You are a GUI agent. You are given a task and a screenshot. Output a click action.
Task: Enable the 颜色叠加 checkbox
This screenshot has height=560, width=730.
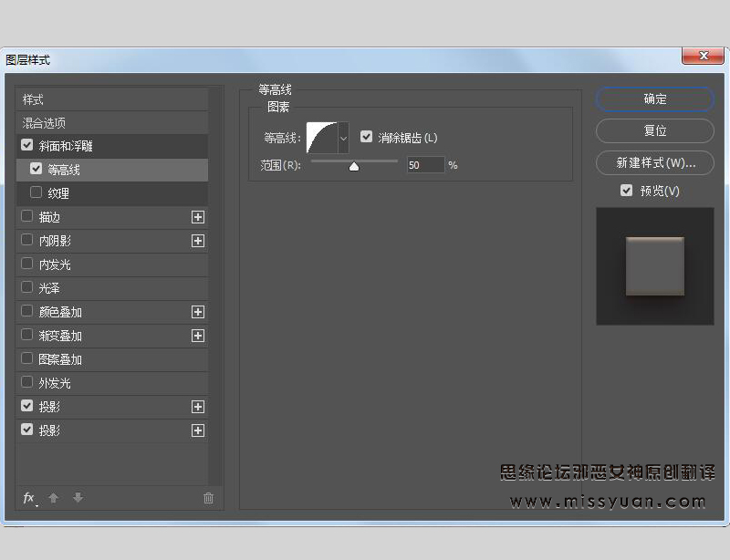[27, 311]
